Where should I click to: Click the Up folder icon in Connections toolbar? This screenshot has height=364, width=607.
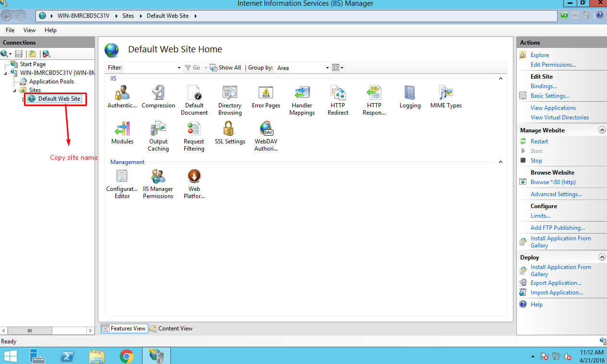click(32, 54)
